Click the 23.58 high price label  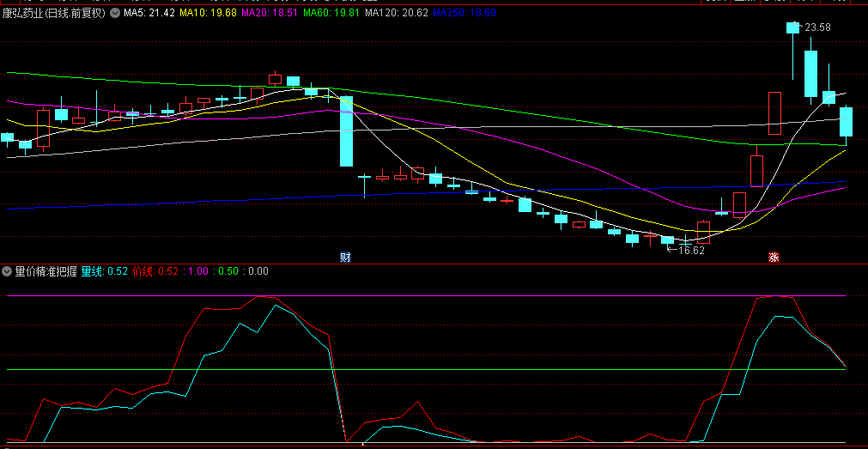tap(817, 27)
